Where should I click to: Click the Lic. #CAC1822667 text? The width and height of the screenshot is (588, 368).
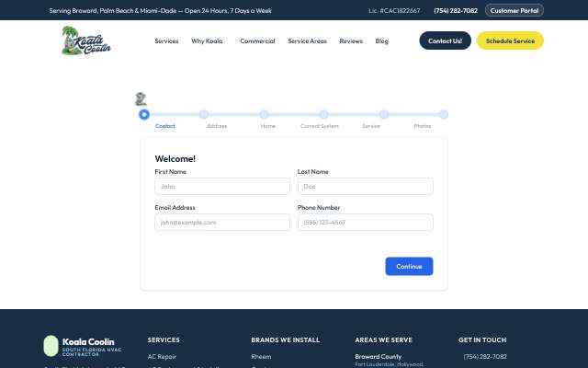pos(394,10)
